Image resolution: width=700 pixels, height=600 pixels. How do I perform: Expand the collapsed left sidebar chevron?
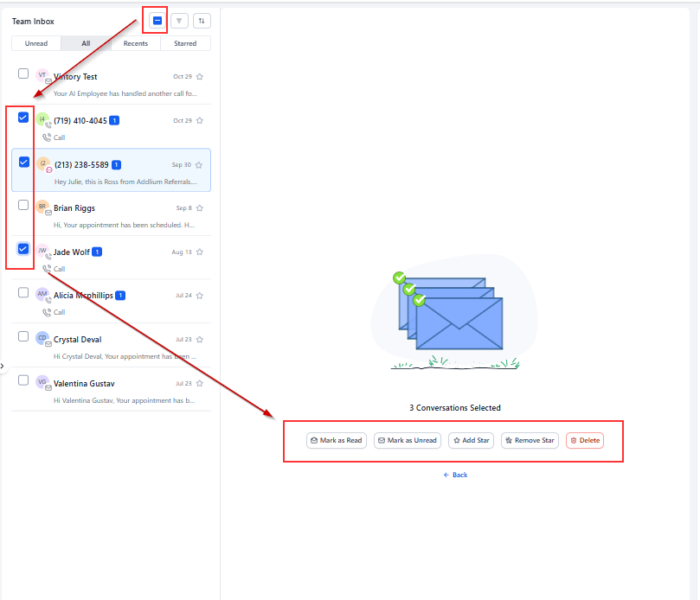click(x=3, y=367)
